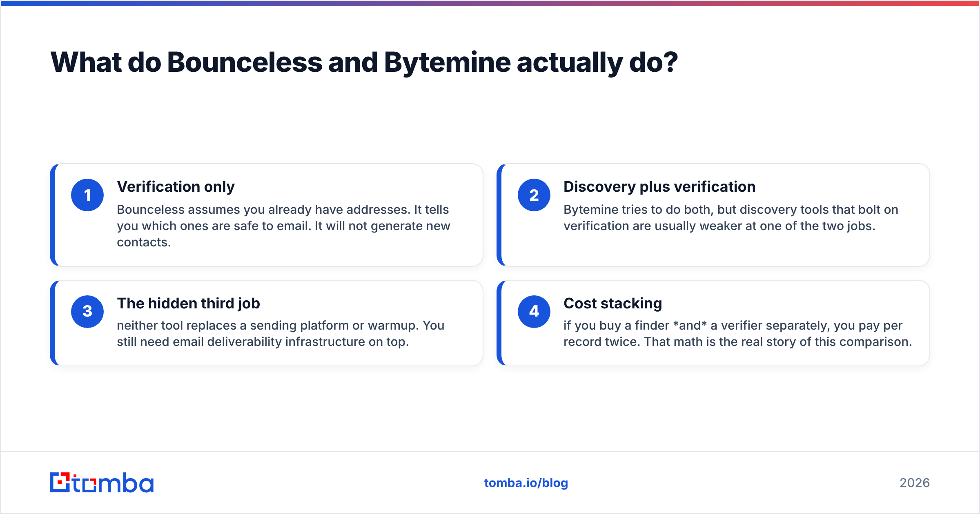Select the 'Discovery plus verification' heading
This screenshot has height=514, width=980.
(659, 187)
